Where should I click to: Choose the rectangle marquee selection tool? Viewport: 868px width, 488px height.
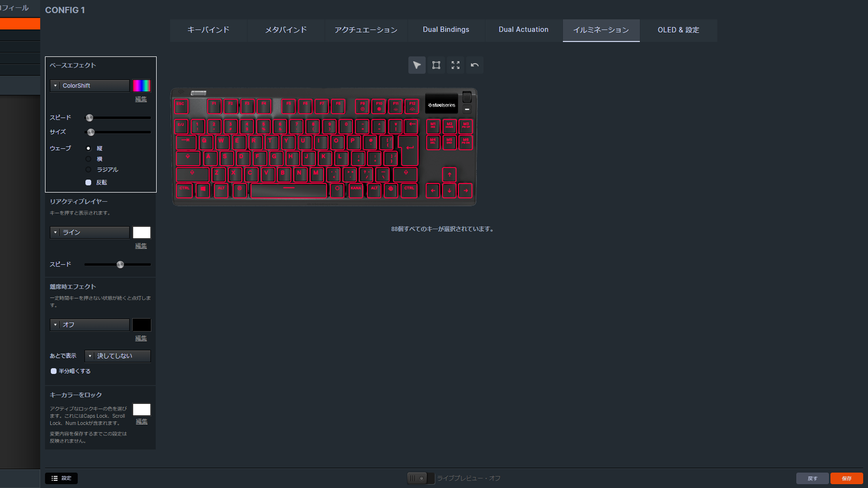(436, 65)
